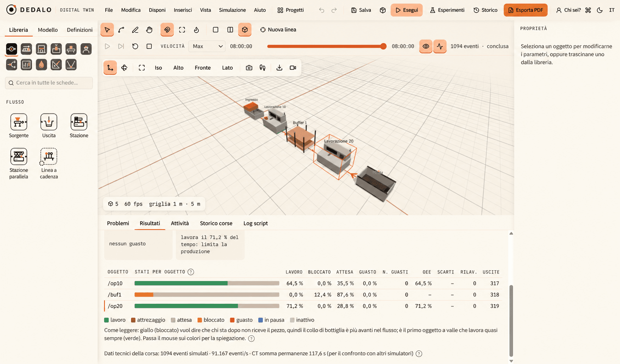Switch to split view layout
Screen dimensions: 620x364
230,30
